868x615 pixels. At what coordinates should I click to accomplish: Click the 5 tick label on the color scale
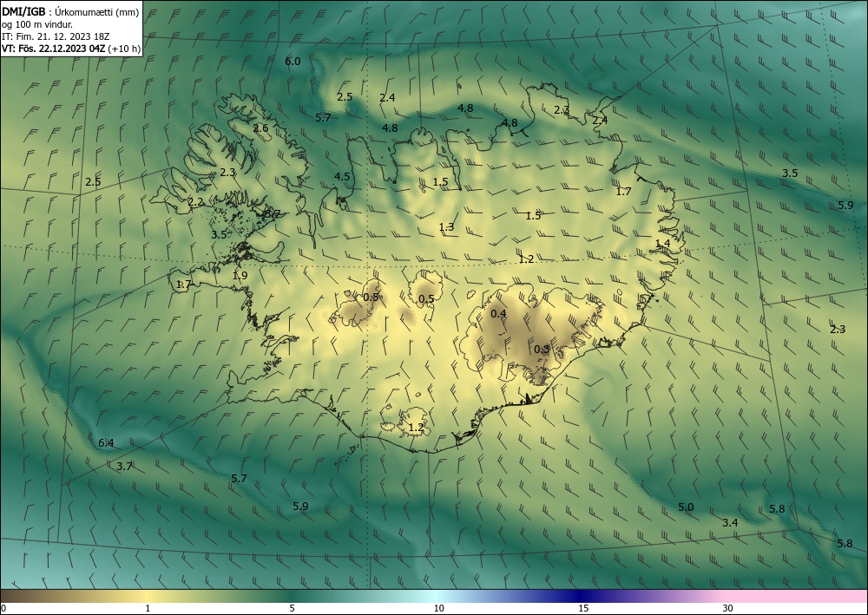coord(292,608)
